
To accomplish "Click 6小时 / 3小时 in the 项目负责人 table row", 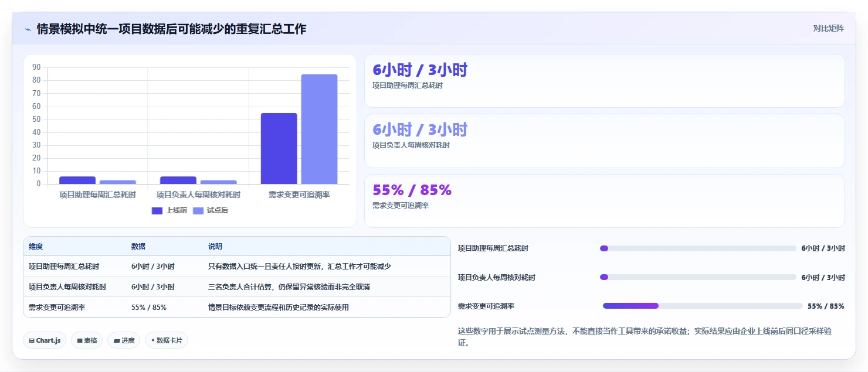I will pos(153,287).
